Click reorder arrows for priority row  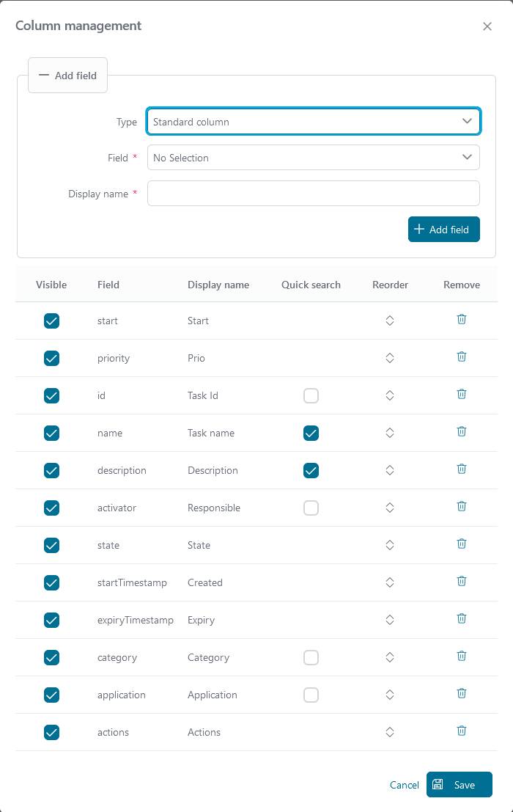click(390, 358)
